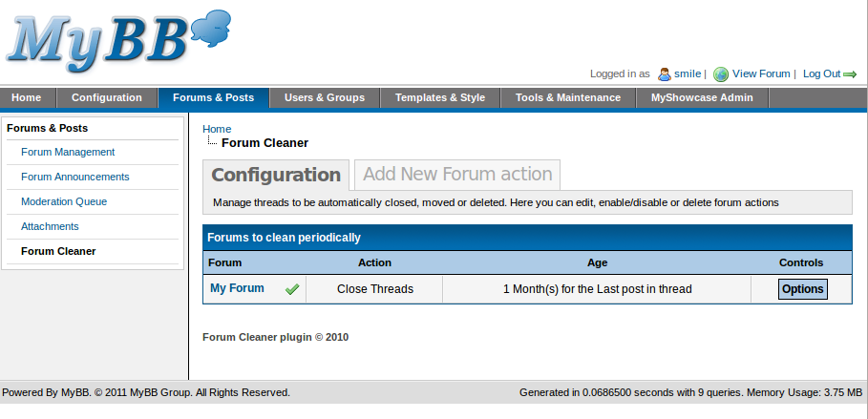Open the Configuration menu in top navigation
The height and width of the screenshot is (419, 868).
107,97
